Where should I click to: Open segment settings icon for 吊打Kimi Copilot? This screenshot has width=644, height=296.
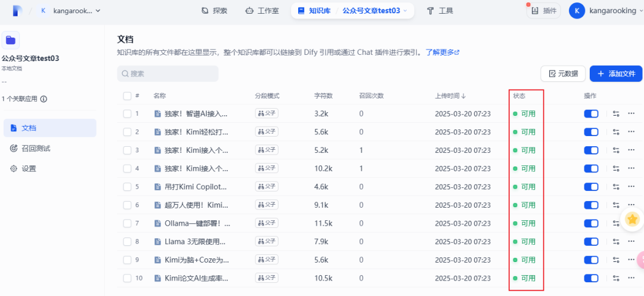coord(615,187)
